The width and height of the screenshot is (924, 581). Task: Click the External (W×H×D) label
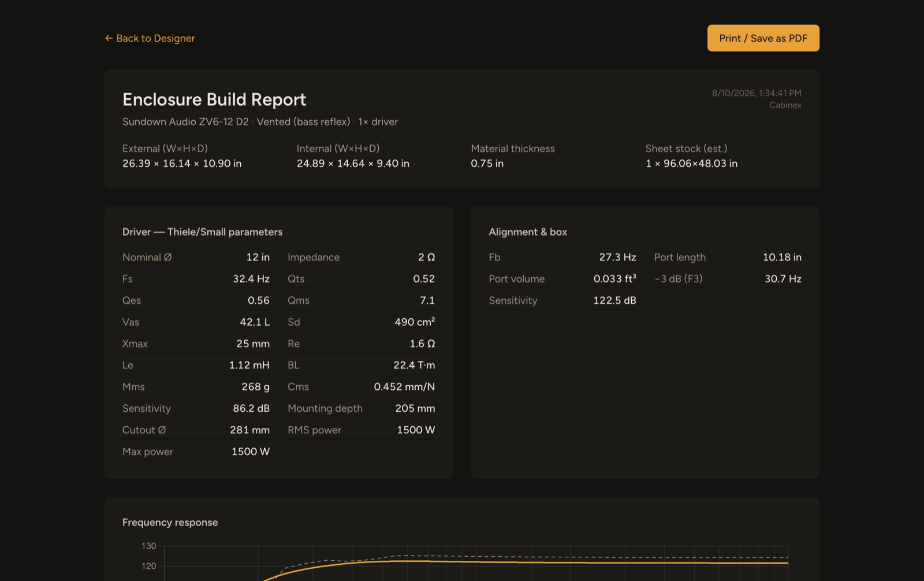165,148
